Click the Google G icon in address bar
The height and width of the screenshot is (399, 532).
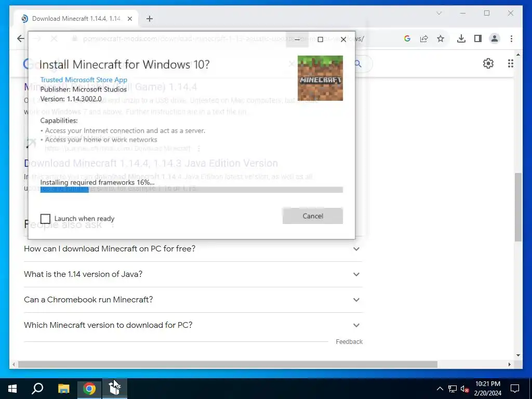click(x=407, y=38)
